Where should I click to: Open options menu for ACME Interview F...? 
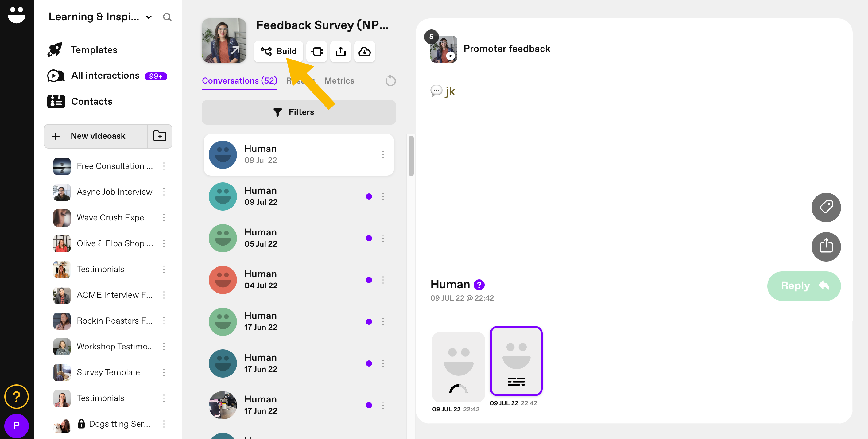[x=164, y=295]
